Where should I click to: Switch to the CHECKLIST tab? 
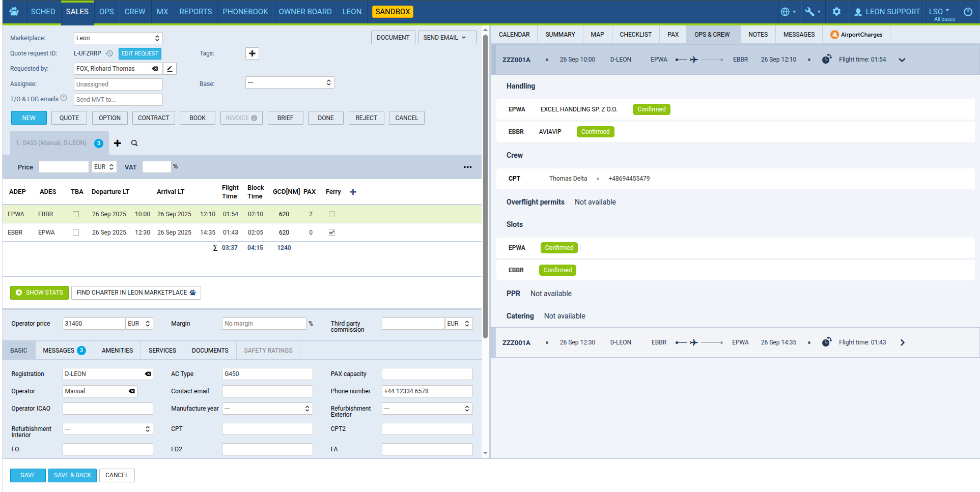(635, 35)
